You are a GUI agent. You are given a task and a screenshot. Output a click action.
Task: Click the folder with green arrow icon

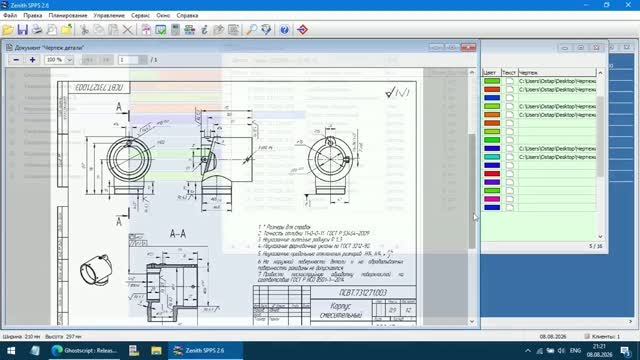[67, 30]
